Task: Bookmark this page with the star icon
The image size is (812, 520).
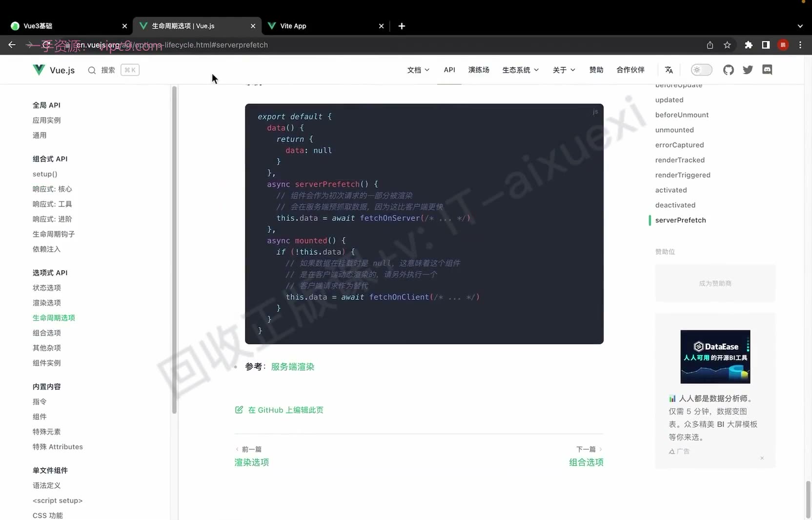Action: [727, 45]
